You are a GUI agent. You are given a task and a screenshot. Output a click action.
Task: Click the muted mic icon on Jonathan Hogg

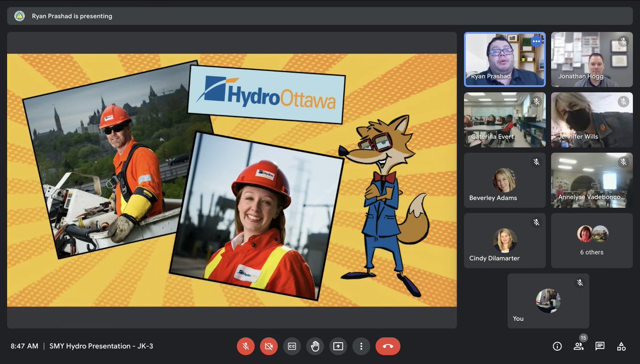623,42
